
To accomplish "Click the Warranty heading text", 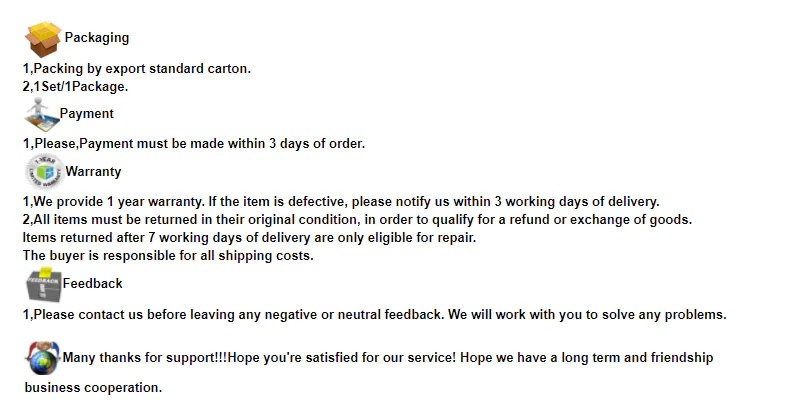I will click(93, 172).
